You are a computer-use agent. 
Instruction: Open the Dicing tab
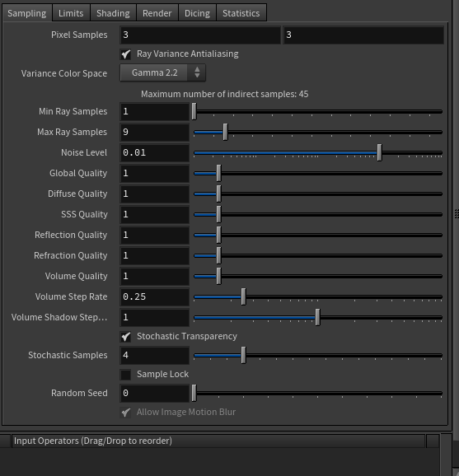197,13
